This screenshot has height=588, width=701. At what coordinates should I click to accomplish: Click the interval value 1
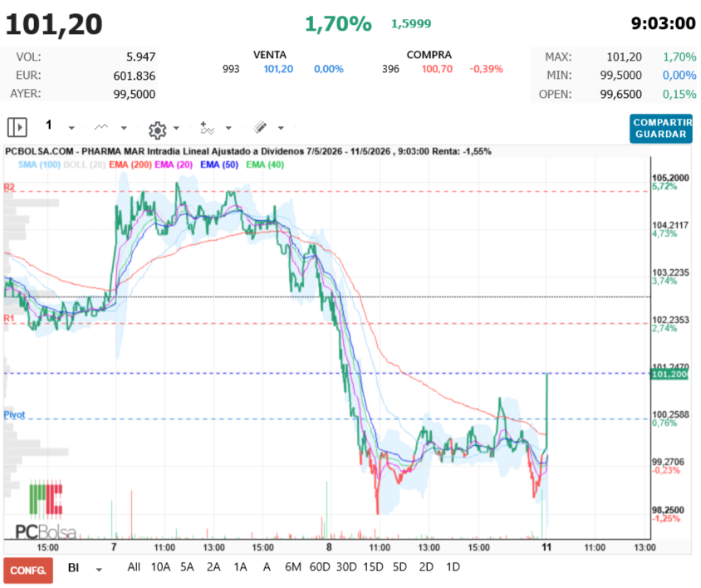pyautogui.click(x=49, y=125)
